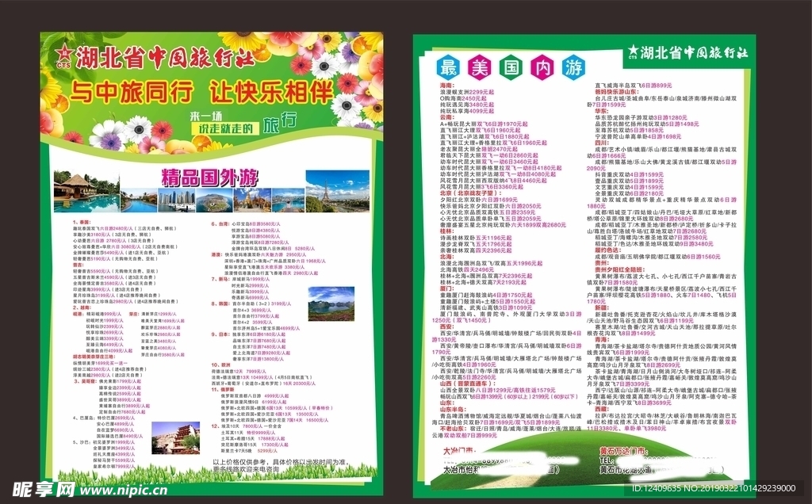Viewport: 812px width, 504px height.
Task: Click the 以上价格仅供参考 disclaimer line
Action: coord(280,462)
